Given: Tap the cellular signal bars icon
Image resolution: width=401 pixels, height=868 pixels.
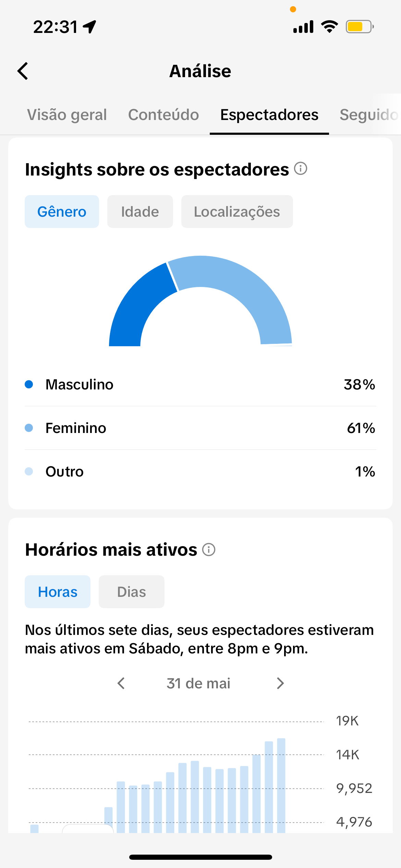Looking at the screenshot, I should pos(303,27).
